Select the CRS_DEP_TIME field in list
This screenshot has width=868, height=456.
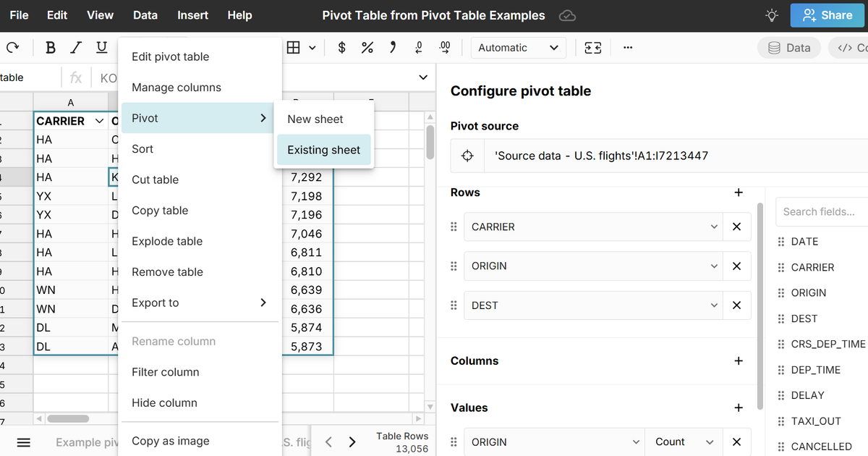[x=828, y=344]
